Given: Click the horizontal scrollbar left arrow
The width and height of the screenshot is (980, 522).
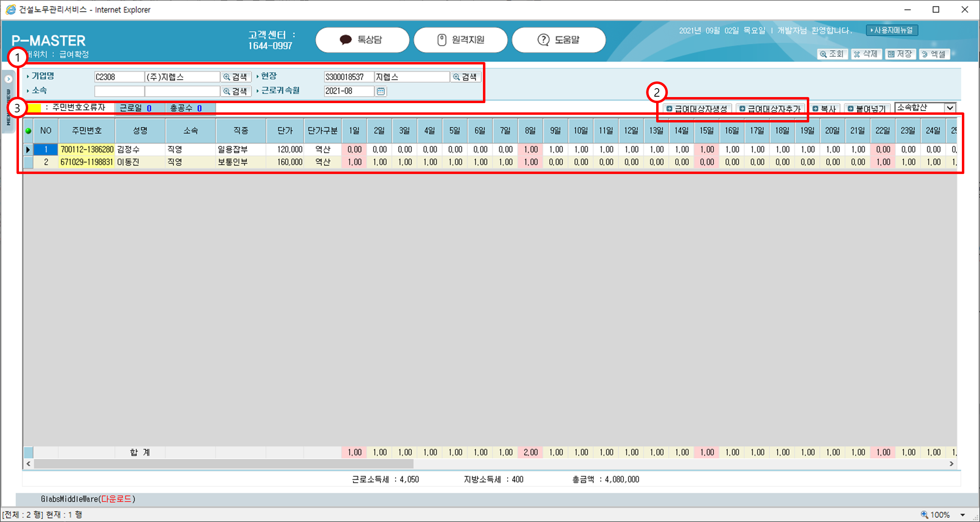Looking at the screenshot, I should [28, 464].
